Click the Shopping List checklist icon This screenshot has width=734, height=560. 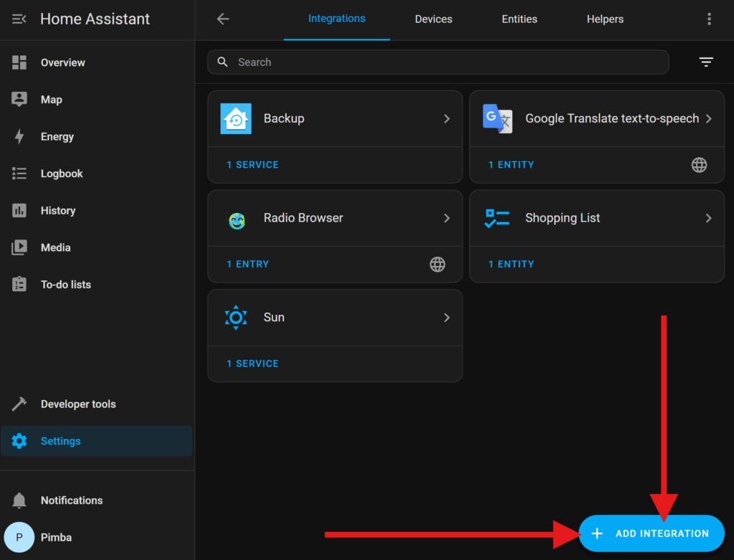497,219
